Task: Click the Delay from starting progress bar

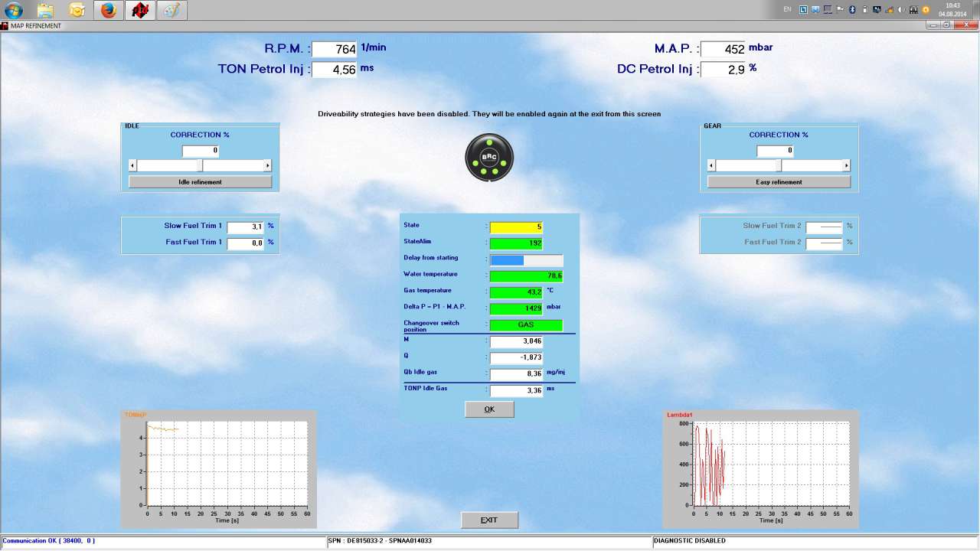Action: click(x=526, y=260)
